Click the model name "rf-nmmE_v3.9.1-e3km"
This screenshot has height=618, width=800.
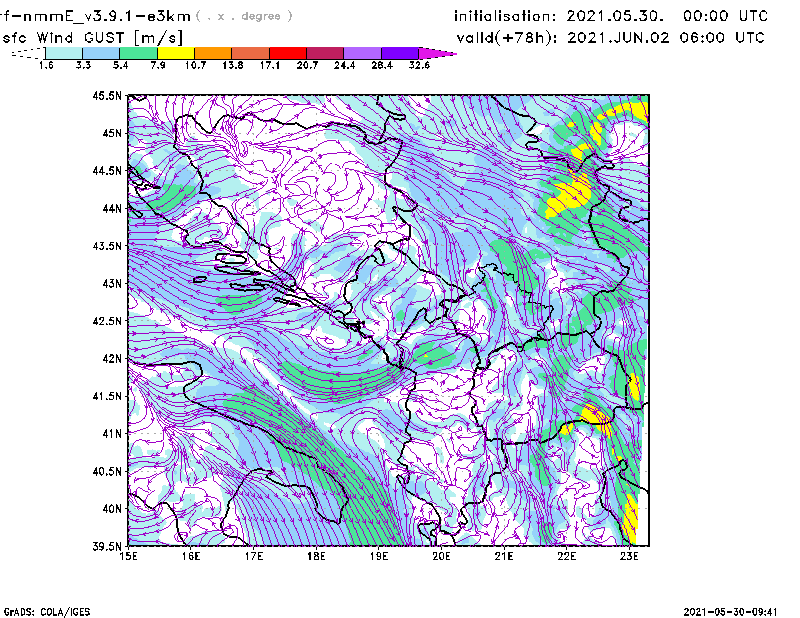(x=95, y=16)
